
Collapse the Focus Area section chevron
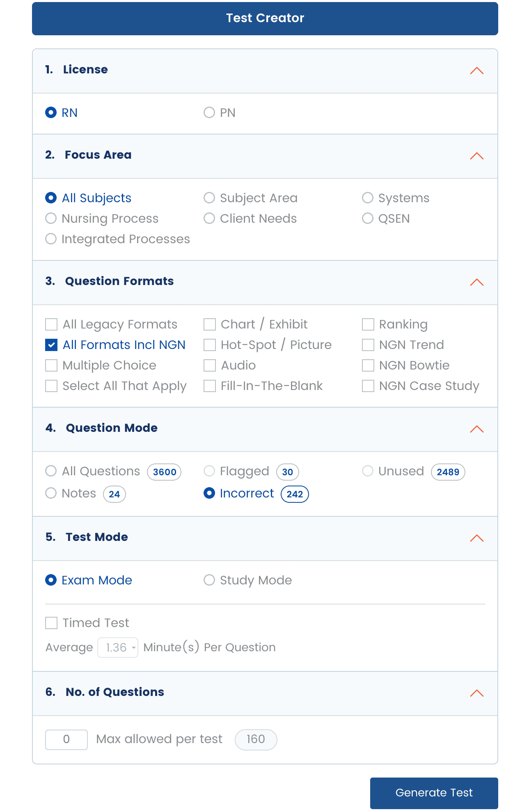476,156
